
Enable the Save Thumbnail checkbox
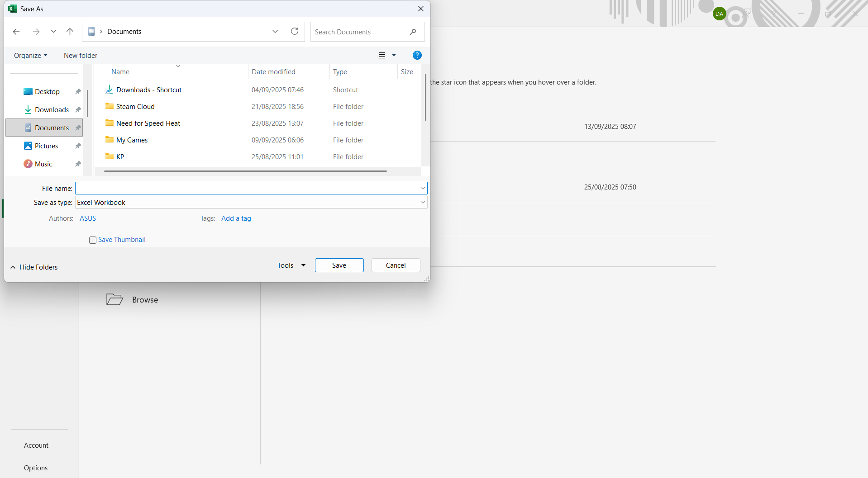click(x=93, y=240)
